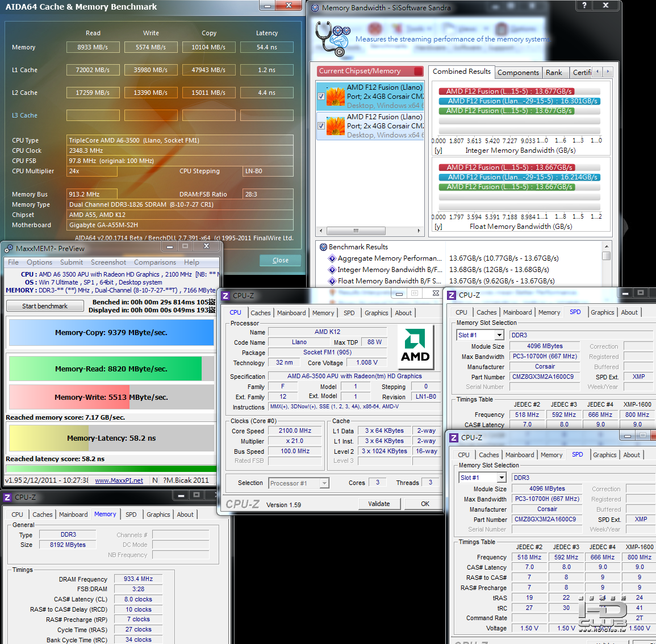Open the Submit menu in MaxxMEM

pos(72,262)
